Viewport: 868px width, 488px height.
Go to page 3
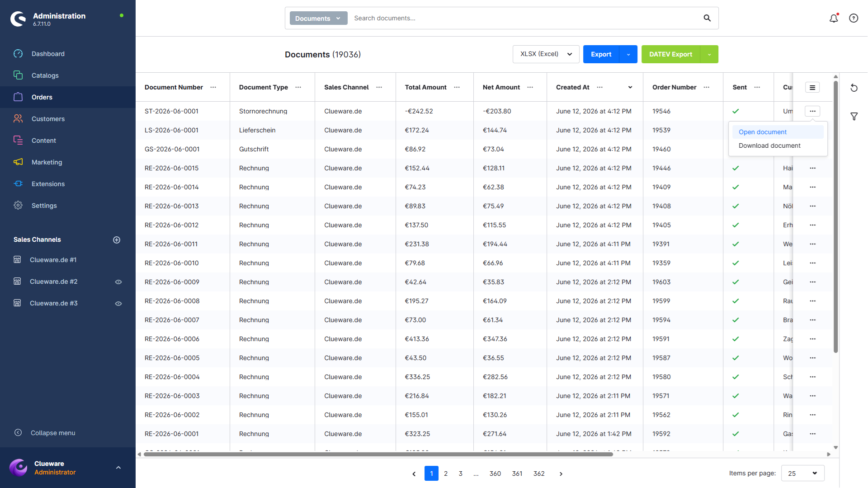(461, 474)
